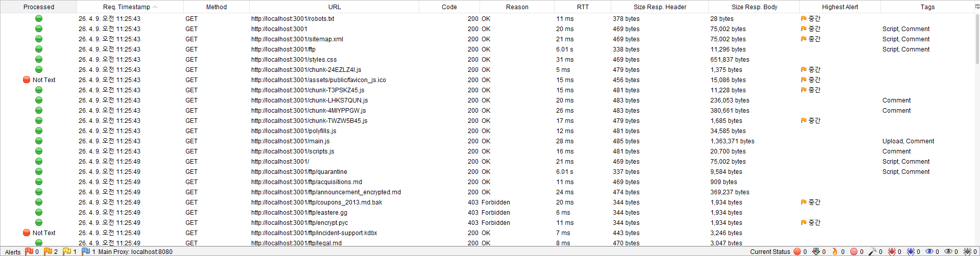Select the announcement_encrypted.md URL row
The width and height of the screenshot is (980, 256).
[326, 192]
